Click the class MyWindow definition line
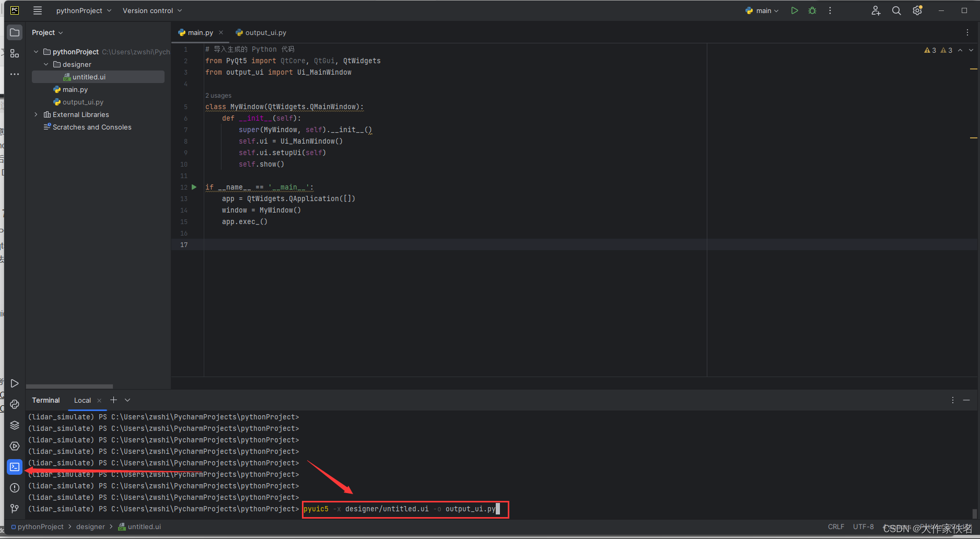 click(284, 107)
